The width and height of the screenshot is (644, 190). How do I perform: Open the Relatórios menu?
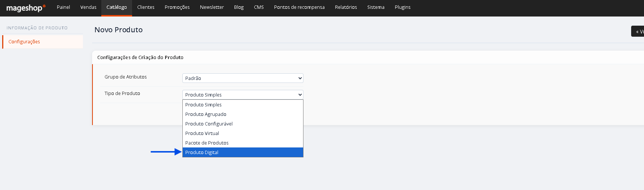(346, 7)
